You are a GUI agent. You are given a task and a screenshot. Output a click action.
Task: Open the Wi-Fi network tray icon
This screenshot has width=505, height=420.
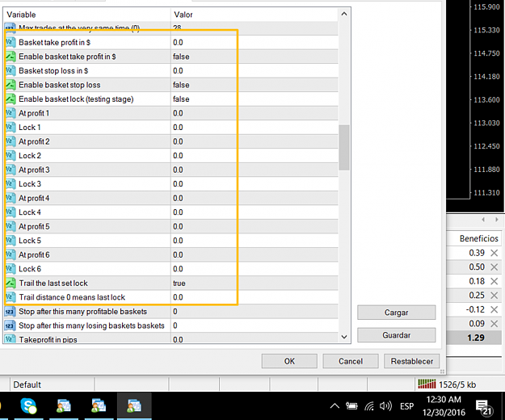coord(369,406)
